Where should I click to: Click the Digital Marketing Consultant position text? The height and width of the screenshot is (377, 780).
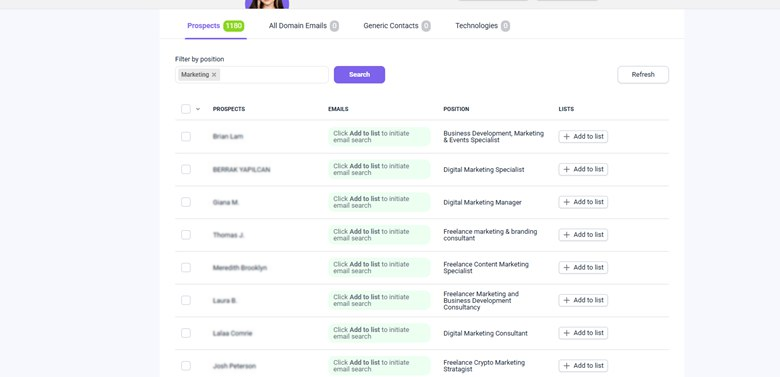[x=486, y=333]
